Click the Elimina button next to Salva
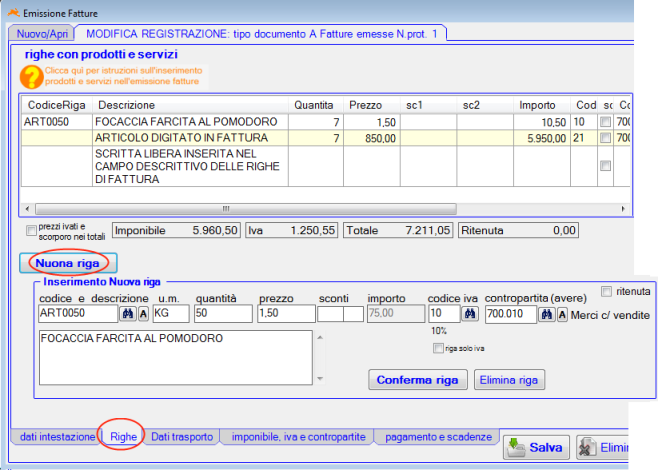The width and height of the screenshot is (658, 470). click(x=602, y=448)
